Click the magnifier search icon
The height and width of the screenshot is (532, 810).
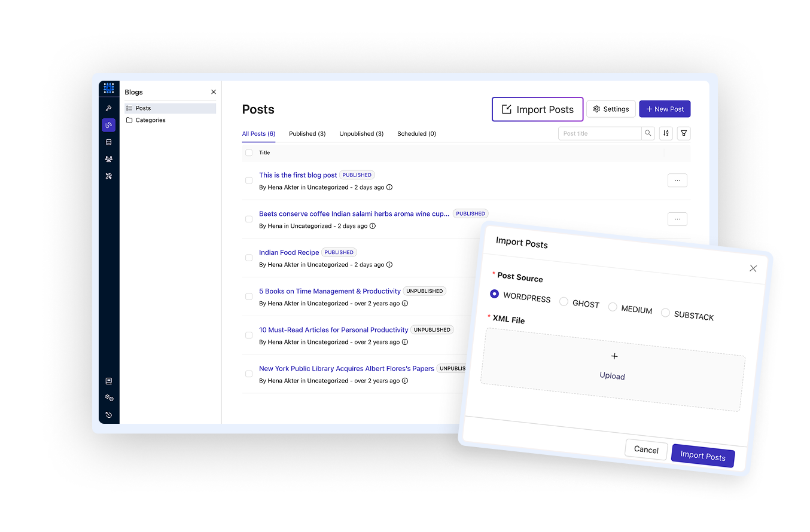coord(648,133)
